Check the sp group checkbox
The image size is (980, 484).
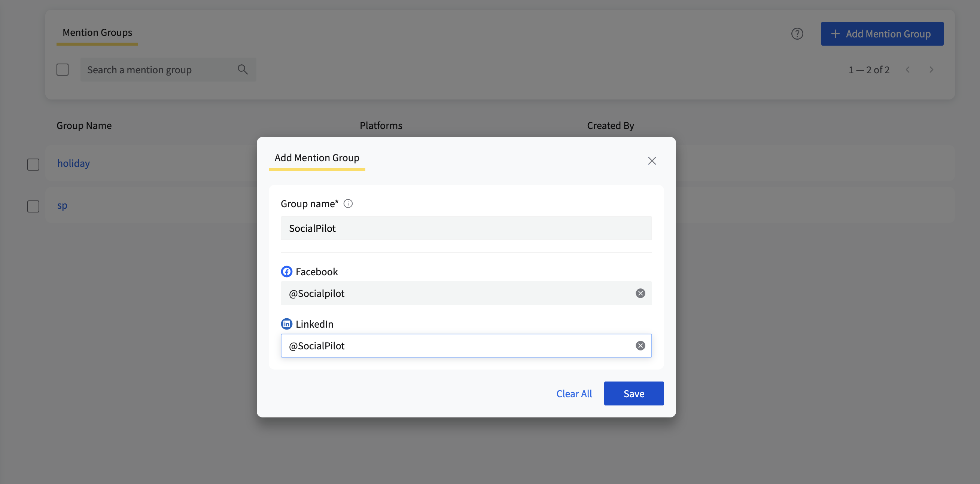[x=33, y=206]
